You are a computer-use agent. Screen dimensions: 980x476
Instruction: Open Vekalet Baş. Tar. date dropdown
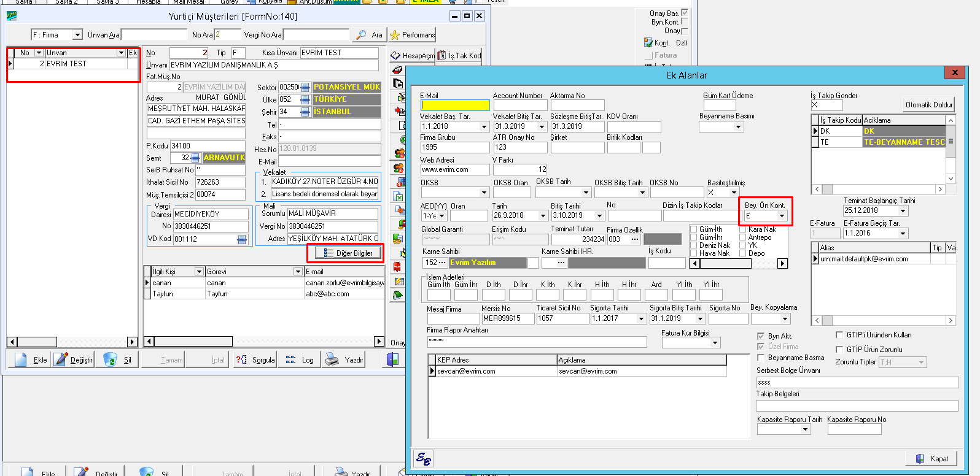484,126
